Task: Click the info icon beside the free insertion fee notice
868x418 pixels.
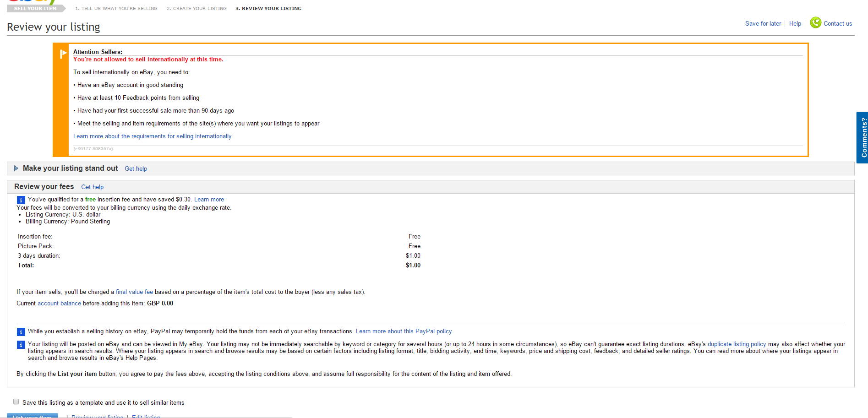Action: (21, 200)
